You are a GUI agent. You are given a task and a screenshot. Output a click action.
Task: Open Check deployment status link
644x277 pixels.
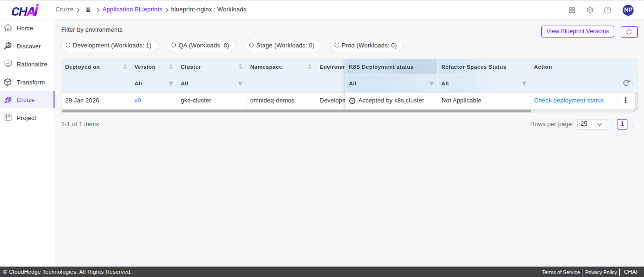569,100
